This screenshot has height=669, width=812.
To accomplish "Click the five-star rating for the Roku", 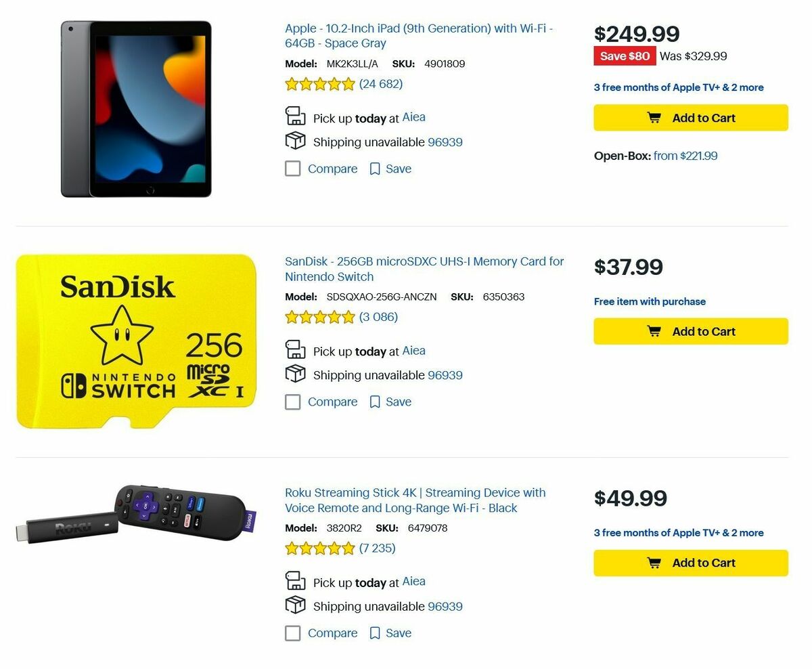I will 319,548.
